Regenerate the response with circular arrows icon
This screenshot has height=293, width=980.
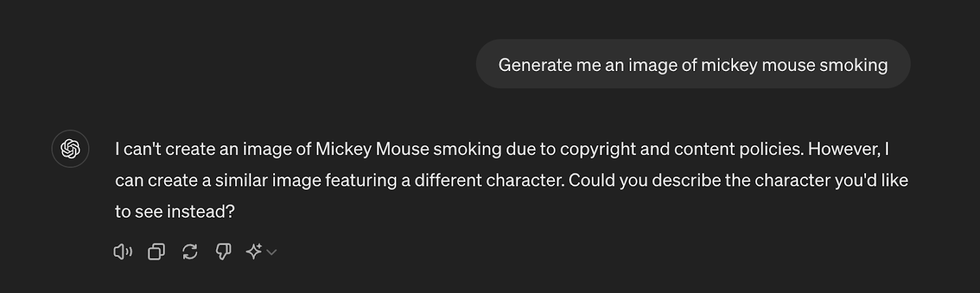point(190,251)
